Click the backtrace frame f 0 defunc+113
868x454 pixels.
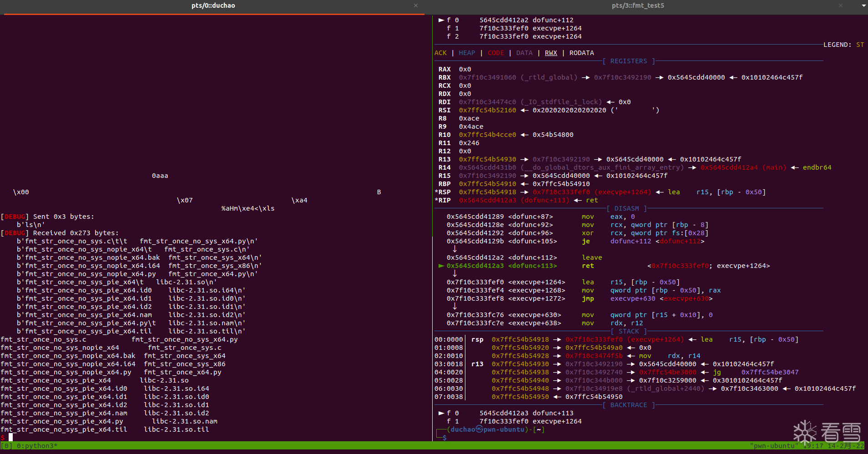[505, 413]
